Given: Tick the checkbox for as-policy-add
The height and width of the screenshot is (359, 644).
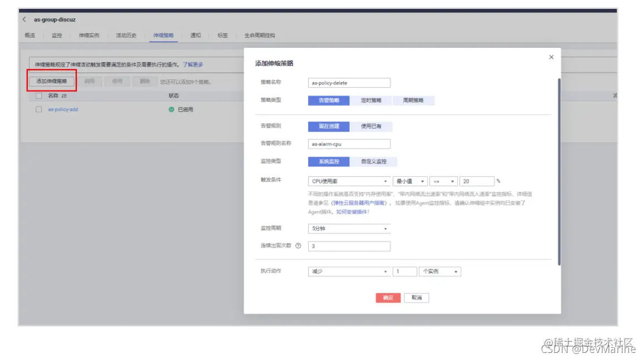Looking at the screenshot, I should (x=38, y=109).
